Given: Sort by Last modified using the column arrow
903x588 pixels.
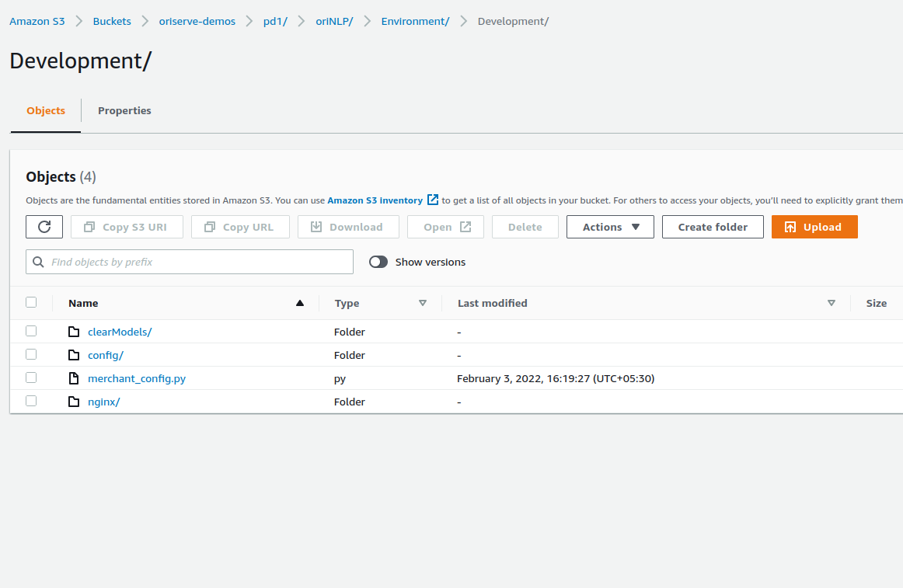Looking at the screenshot, I should coord(832,303).
